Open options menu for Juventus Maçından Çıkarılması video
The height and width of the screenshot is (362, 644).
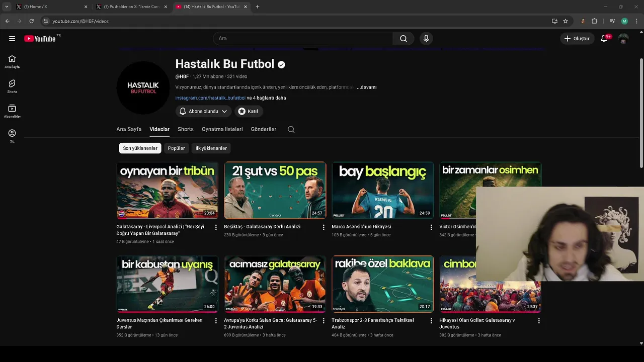[x=216, y=321]
